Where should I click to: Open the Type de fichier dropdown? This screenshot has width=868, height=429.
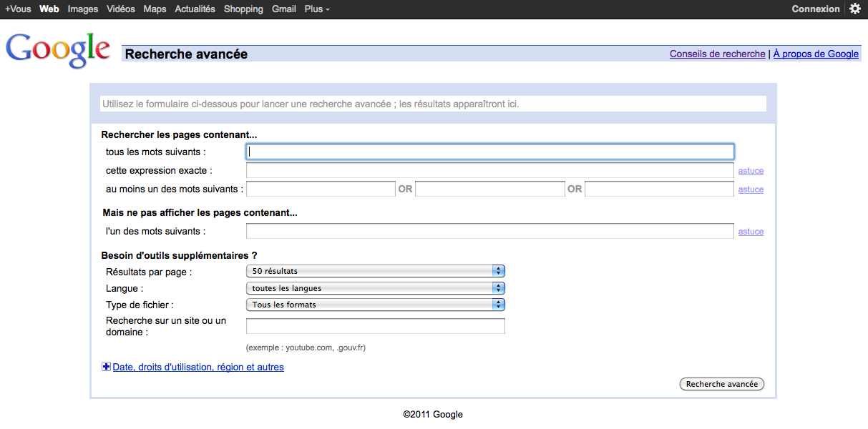pyautogui.click(x=376, y=305)
